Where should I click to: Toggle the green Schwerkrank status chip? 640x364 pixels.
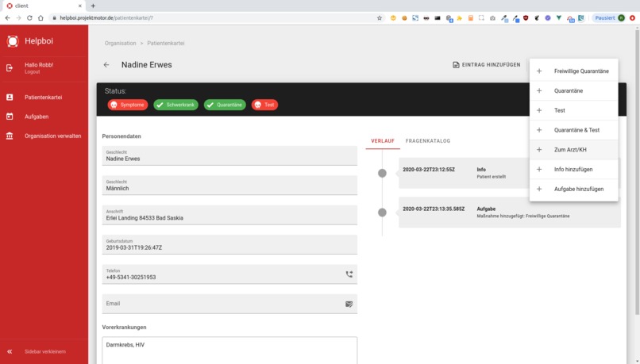point(176,105)
